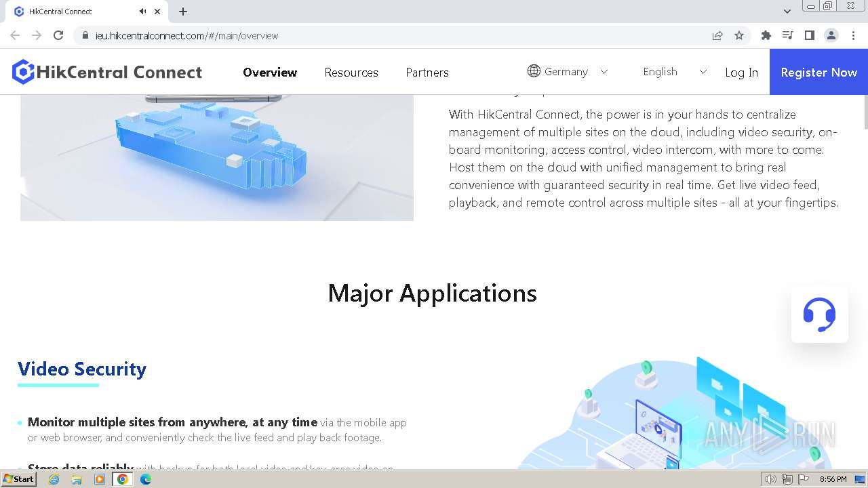Open the customer support headset widget
The width and height of the screenshot is (868, 488).
[x=819, y=314]
